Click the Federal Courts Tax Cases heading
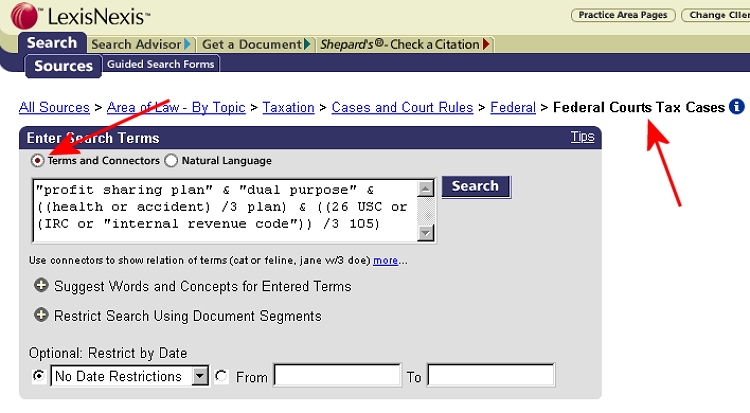 point(639,107)
